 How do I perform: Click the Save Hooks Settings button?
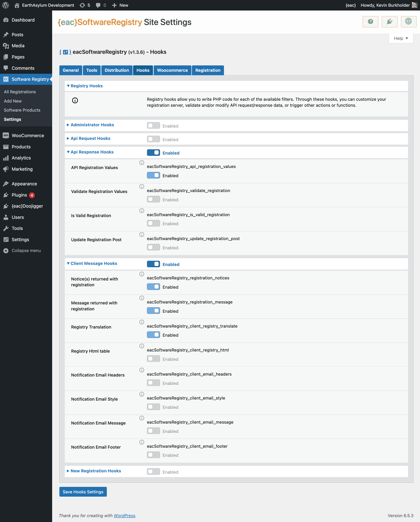(83, 492)
